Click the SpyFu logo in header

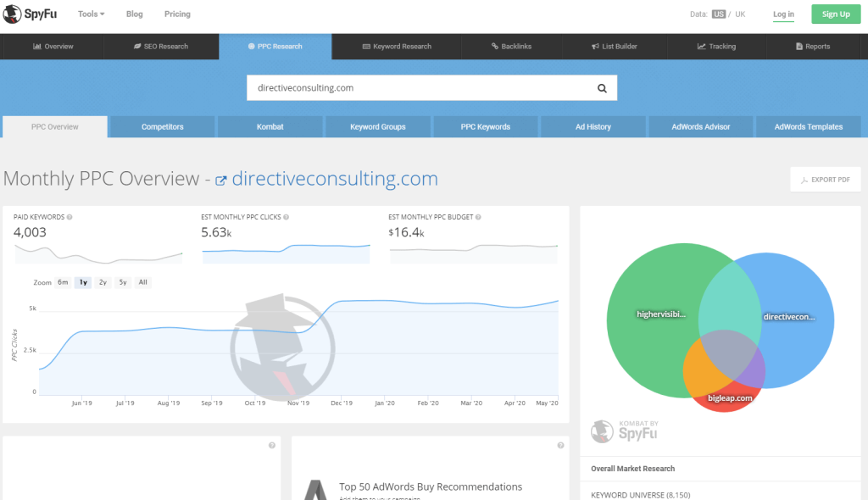pyautogui.click(x=30, y=14)
